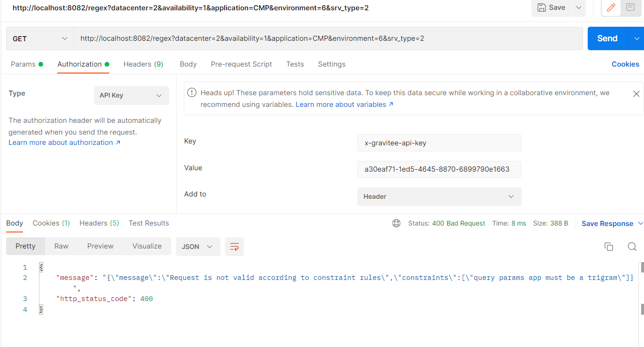The width and height of the screenshot is (644, 347).
Task: Open the Test Results response tab
Action: 149,223
